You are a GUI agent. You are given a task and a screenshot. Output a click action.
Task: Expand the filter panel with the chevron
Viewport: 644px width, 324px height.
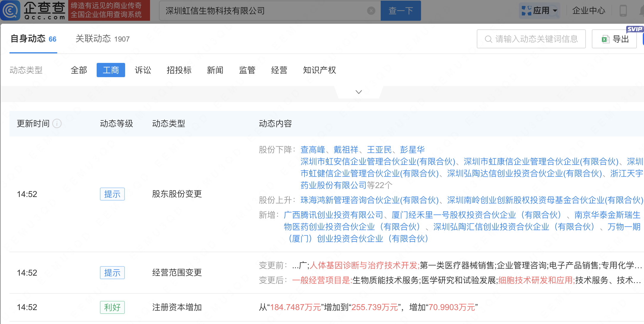point(358,92)
